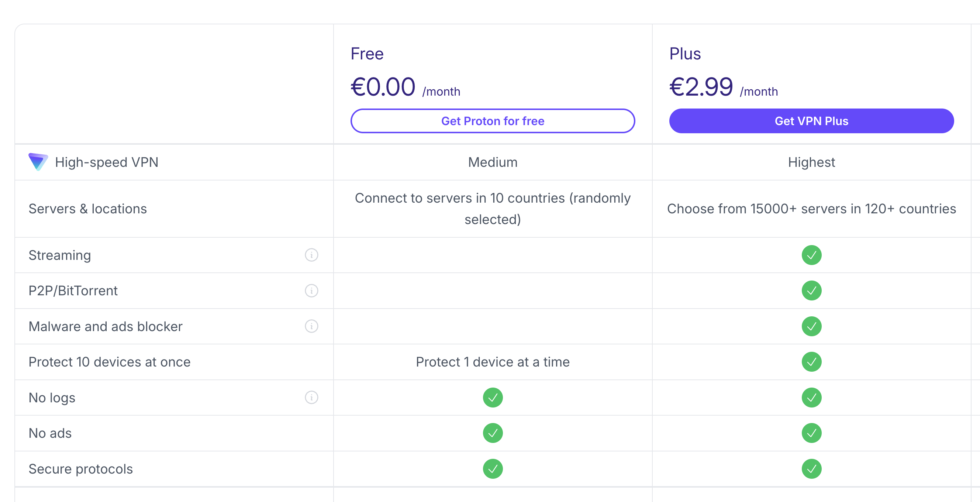Click the €2.99 monthly price text
The width and height of the screenshot is (980, 502).
(x=701, y=87)
